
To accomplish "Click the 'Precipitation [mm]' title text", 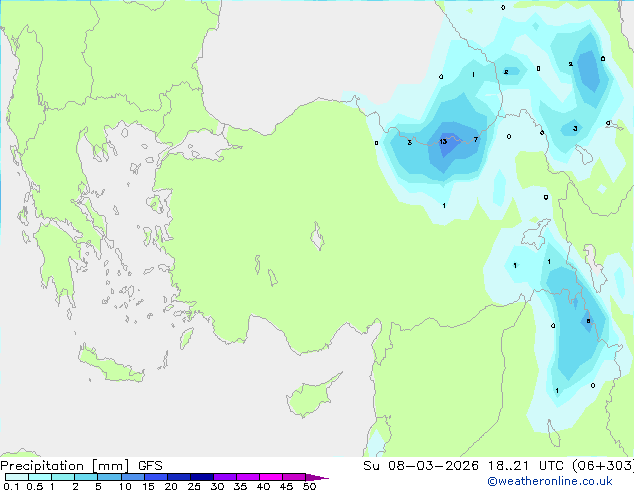I will coord(64,466).
